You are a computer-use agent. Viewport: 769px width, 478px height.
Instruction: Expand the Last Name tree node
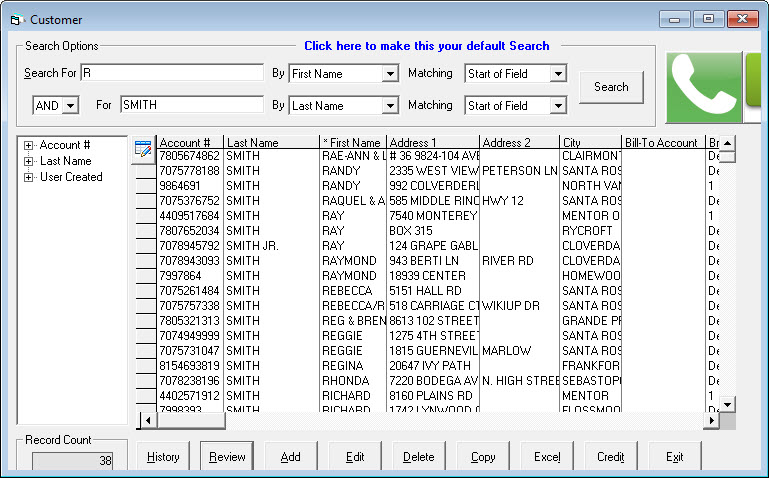pyautogui.click(x=28, y=161)
